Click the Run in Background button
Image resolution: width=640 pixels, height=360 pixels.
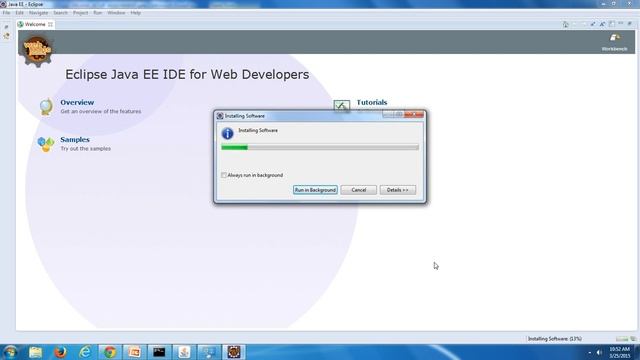315,190
